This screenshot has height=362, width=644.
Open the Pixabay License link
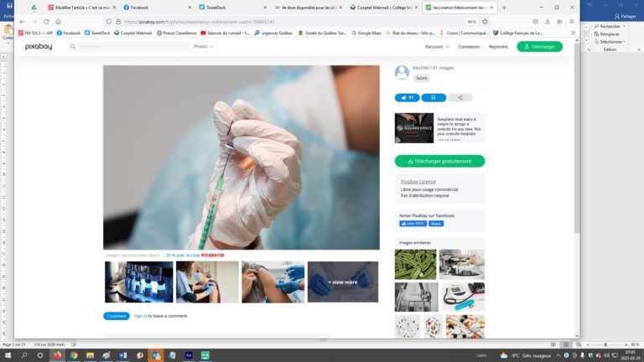(x=418, y=181)
